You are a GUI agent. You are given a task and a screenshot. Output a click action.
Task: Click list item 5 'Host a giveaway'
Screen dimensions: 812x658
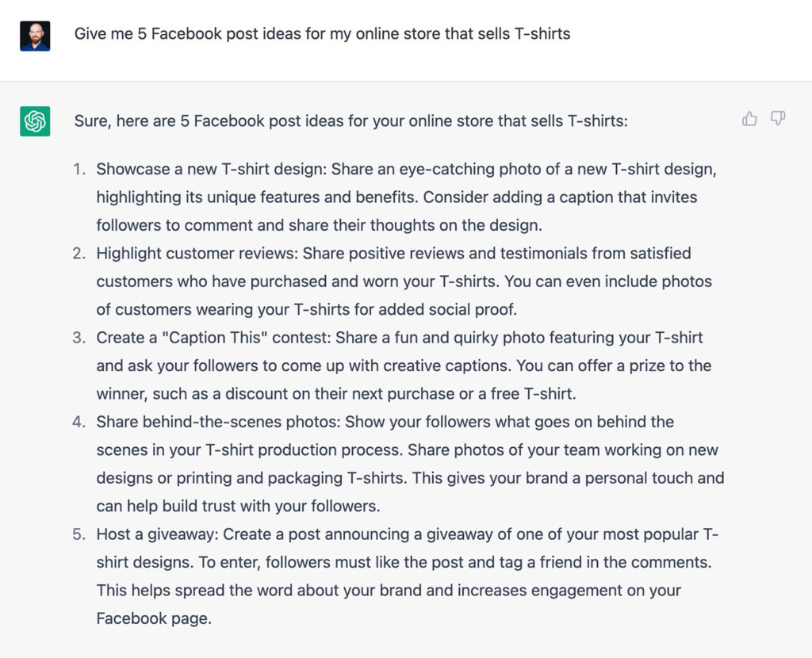click(x=408, y=576)
